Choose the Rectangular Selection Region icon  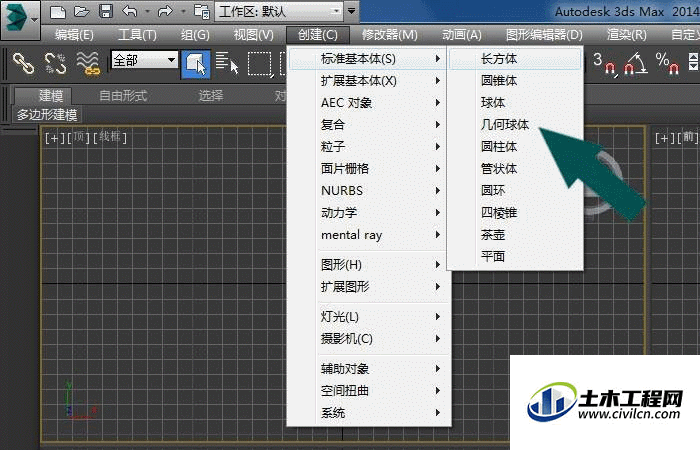click(260, 64)
